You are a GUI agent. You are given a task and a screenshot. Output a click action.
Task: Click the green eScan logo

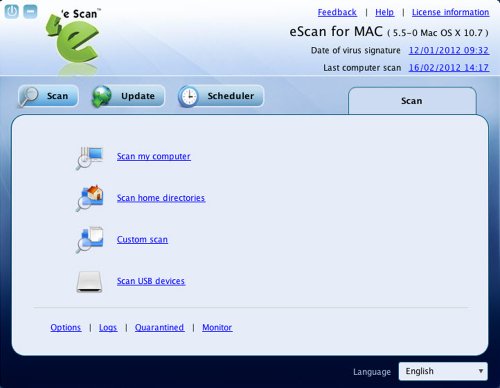click(x=74, y=39)
